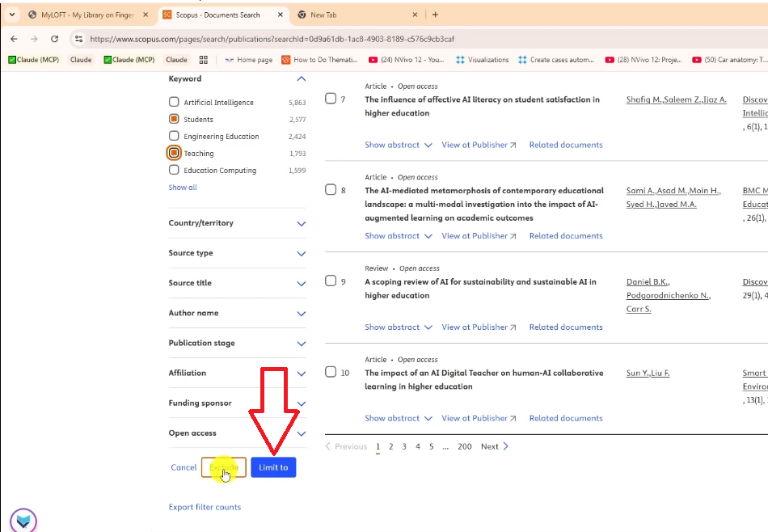Open the second Claude (MCP) bookmark
This screenshot has width=768, height=532.
[129, 60]
